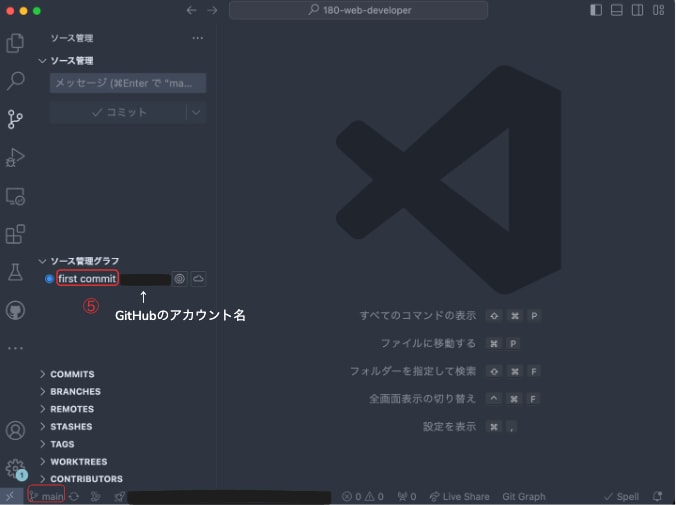Open the Testing flask icon

pos(15,273)
